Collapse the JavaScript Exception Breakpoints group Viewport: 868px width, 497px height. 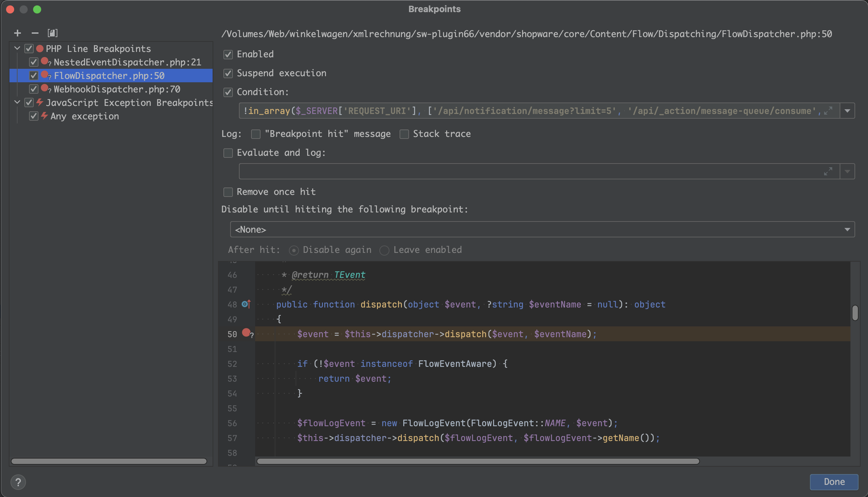(17, 102)
